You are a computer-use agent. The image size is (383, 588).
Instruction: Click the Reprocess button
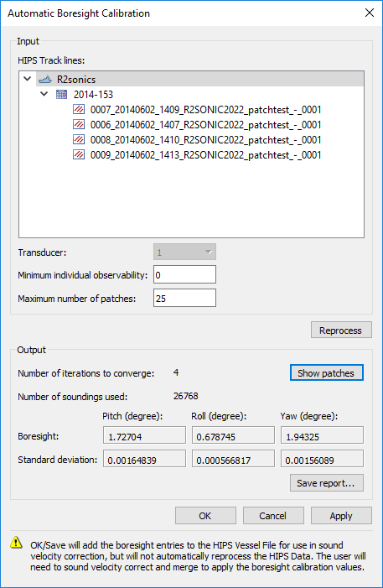(341, 330)
